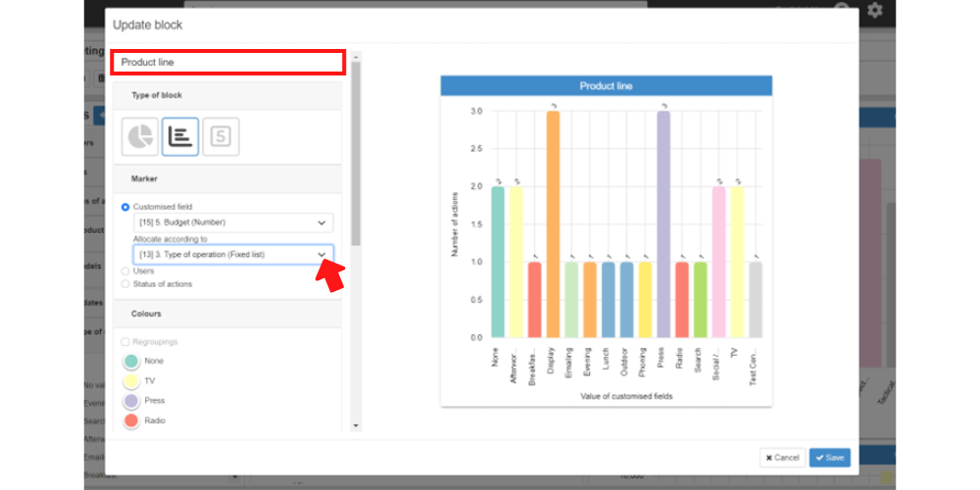Edit the Radio red colour swatch

(x=131, y=420)
